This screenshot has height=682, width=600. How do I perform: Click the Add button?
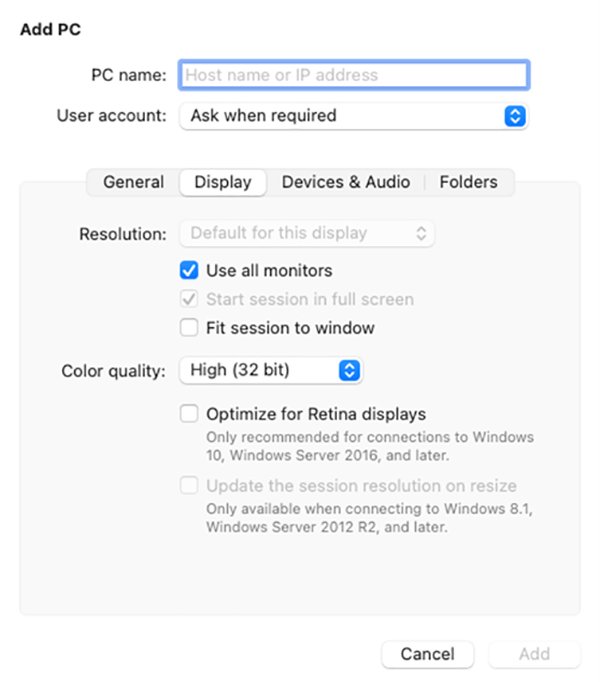[x=534, y=654]
